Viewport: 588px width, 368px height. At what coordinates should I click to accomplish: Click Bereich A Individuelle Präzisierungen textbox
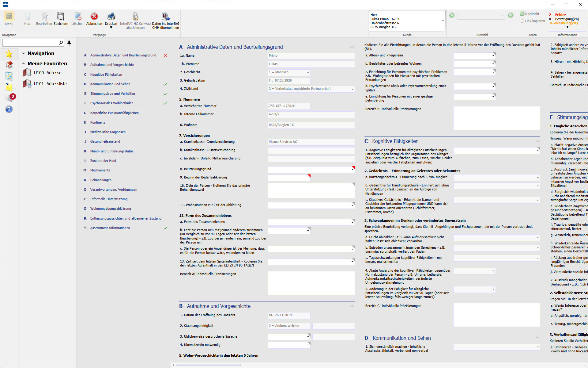311,283
